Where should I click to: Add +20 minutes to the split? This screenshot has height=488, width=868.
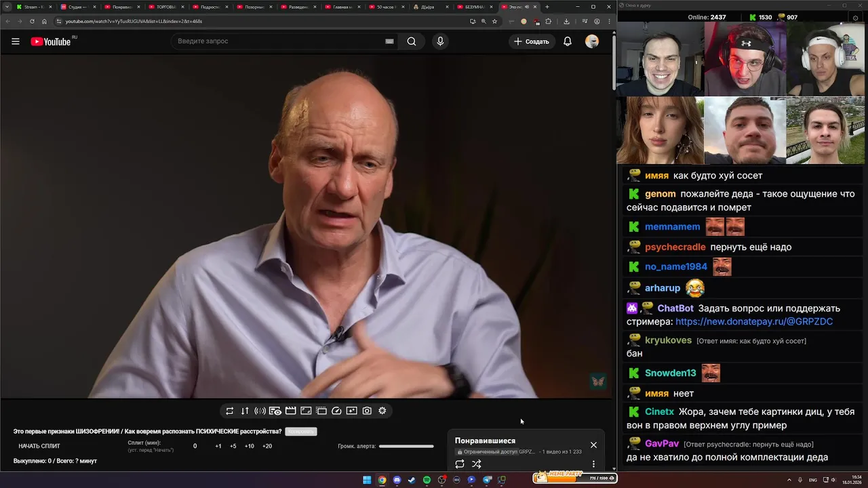pos(267,446)
